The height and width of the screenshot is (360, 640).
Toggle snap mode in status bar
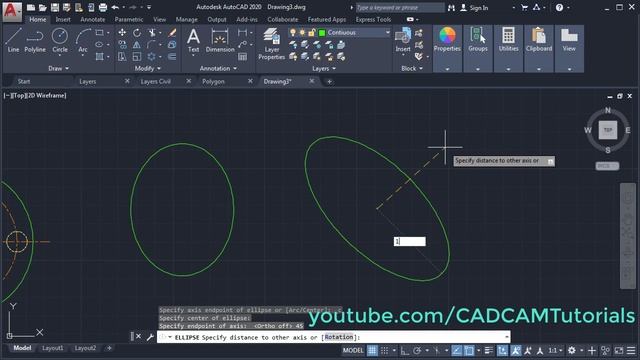pyautogui.click(x=384, y=350)
